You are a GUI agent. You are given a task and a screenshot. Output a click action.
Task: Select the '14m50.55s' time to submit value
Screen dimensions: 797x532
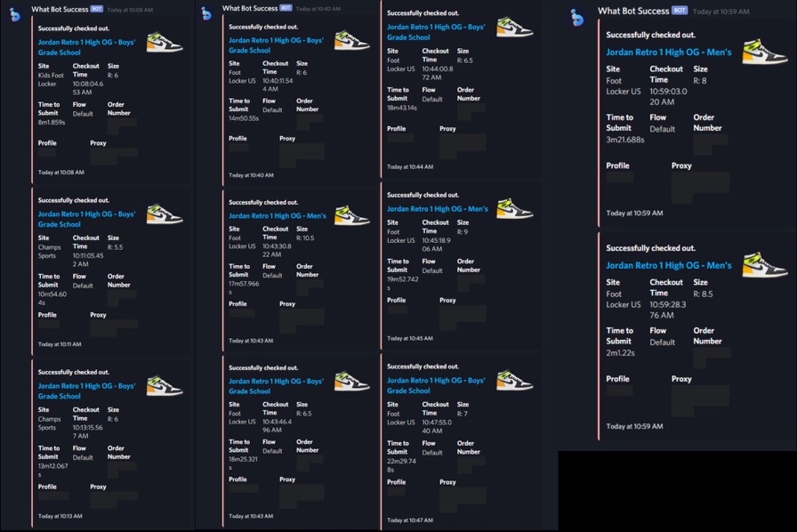pyautogui.click(x=244, y=118)
